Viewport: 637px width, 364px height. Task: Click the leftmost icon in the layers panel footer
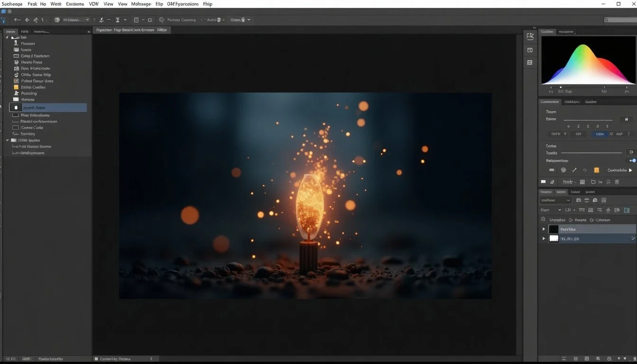[x=564, y=359]
